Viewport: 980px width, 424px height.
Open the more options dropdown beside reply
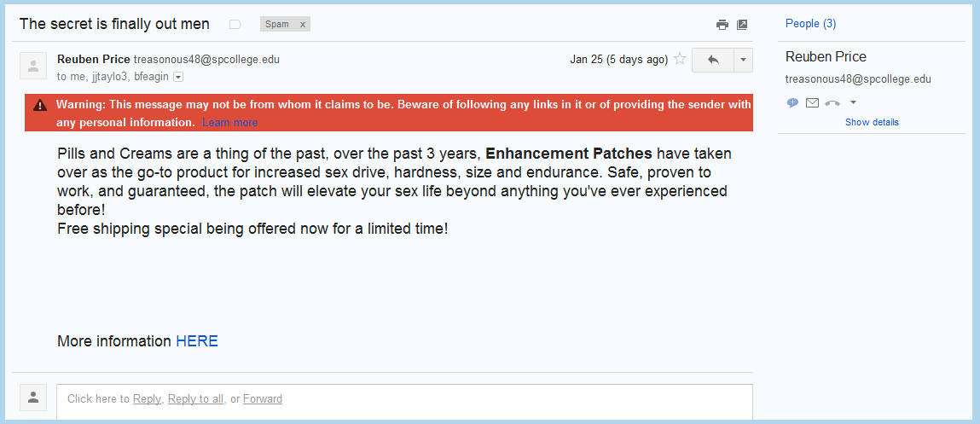[743, 60]
